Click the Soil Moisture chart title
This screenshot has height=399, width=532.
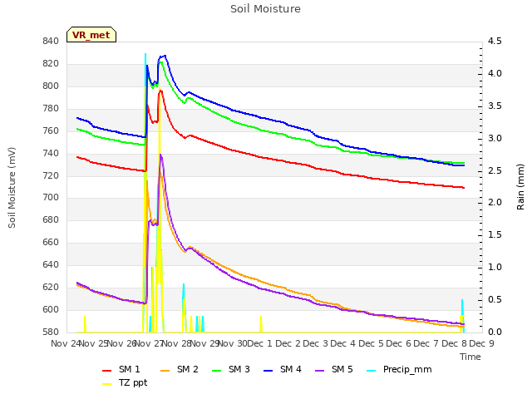pos(266,9)
